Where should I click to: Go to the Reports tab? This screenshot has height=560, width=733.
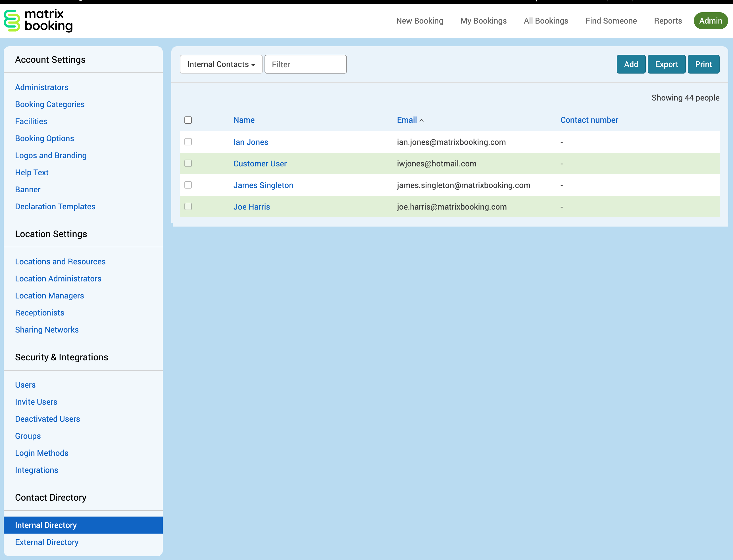point(668,21)
